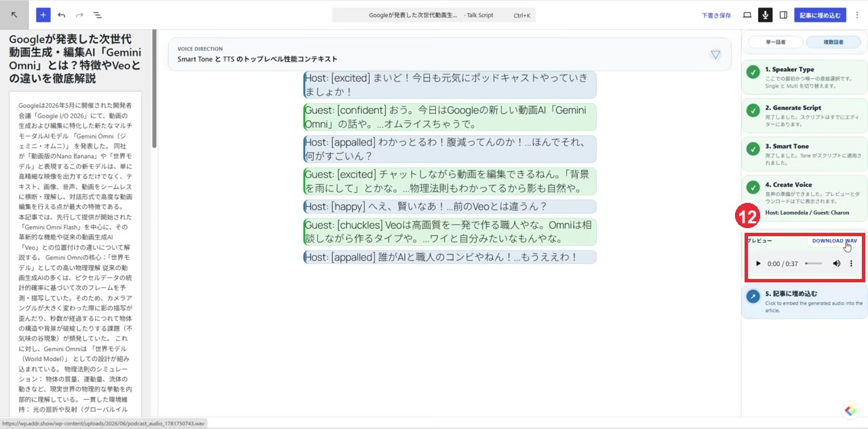Screen dimensions: 868x429
Task: Click the green checkmark for Create Voice
Action: point(753,188)
